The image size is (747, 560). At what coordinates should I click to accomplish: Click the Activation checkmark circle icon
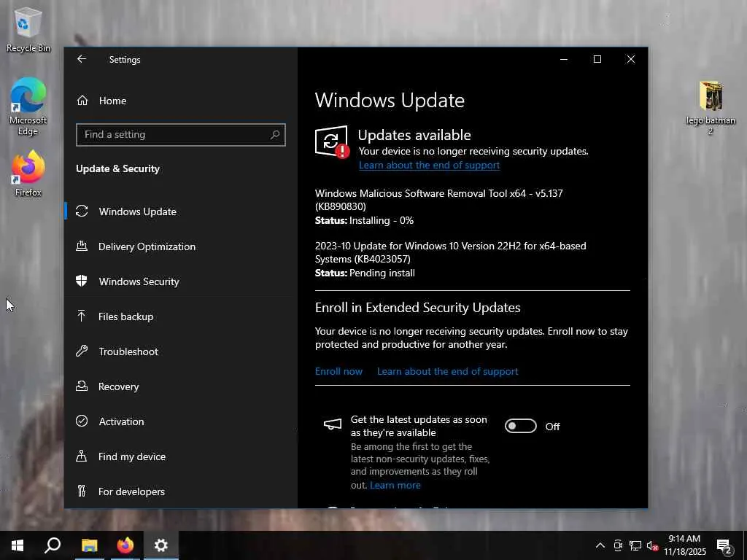(82, 421)
